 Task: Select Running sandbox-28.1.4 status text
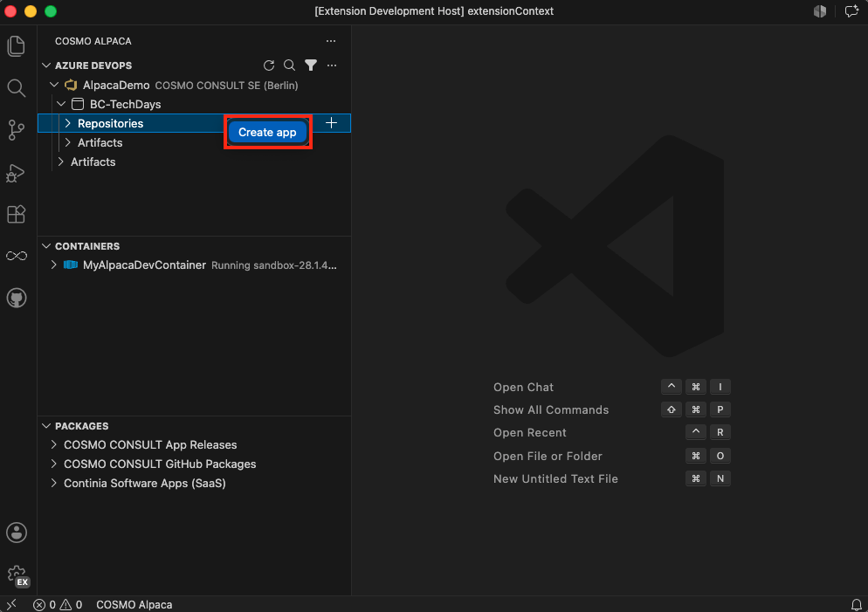pos(274,265)
